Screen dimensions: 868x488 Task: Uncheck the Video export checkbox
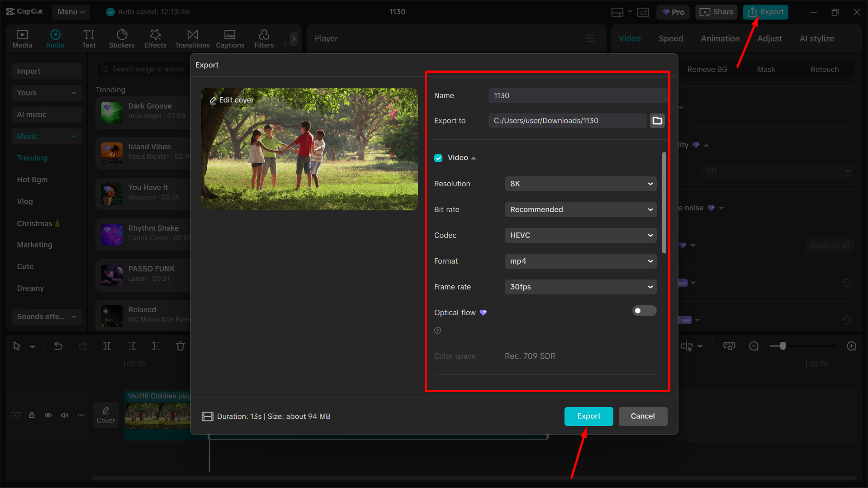pos(438,157)
